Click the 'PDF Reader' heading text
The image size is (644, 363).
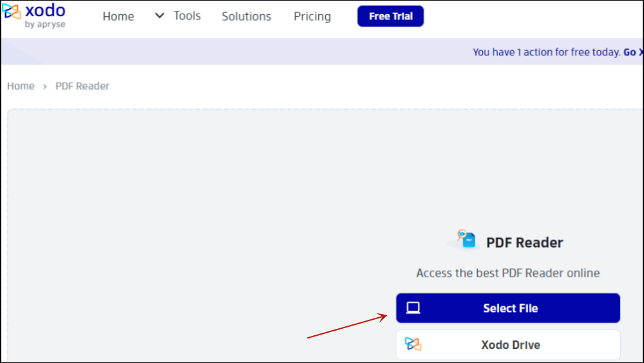point(524,242)
